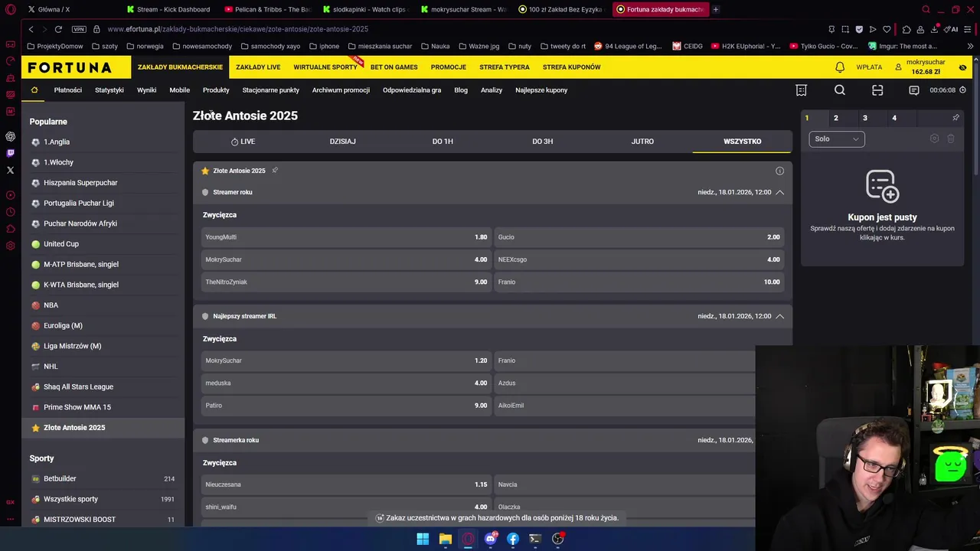Collapse the Najlepszy streamer IRL event
The image size is (980, 551).
tap(779, 316)
